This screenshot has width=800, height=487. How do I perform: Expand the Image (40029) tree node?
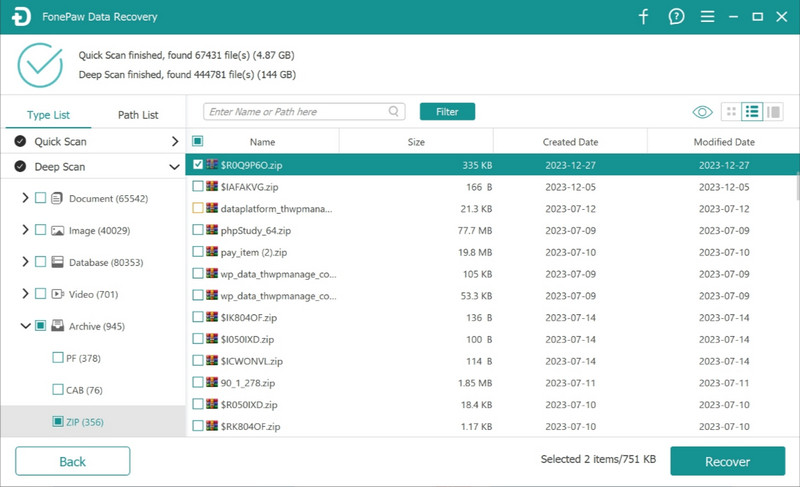[x=25, y=230]
